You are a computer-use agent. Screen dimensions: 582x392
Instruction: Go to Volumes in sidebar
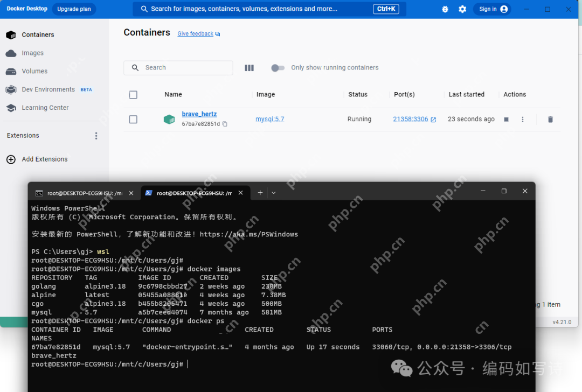click(34, 71)
